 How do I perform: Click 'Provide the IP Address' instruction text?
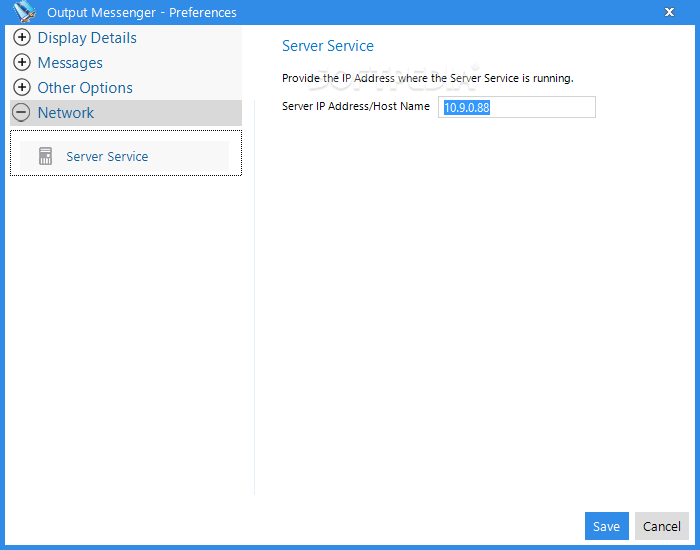coord(428,79)
